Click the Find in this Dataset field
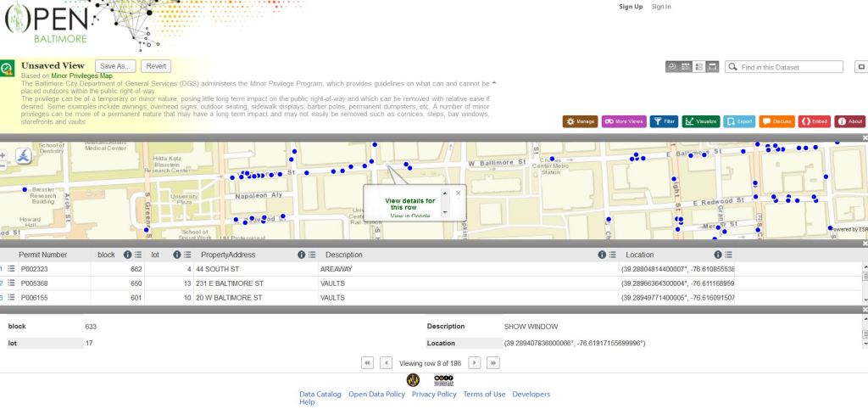This screenshot has height=409, width=868. [790, 67]
